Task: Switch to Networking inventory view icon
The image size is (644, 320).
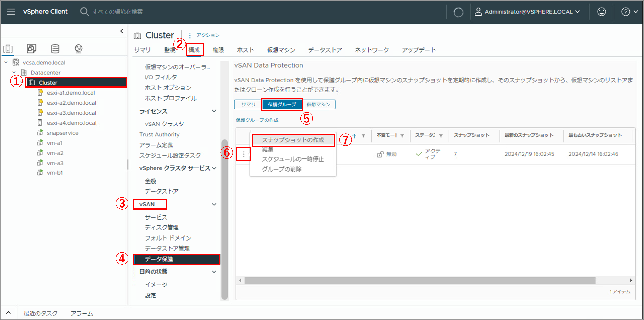Action: 79,49
